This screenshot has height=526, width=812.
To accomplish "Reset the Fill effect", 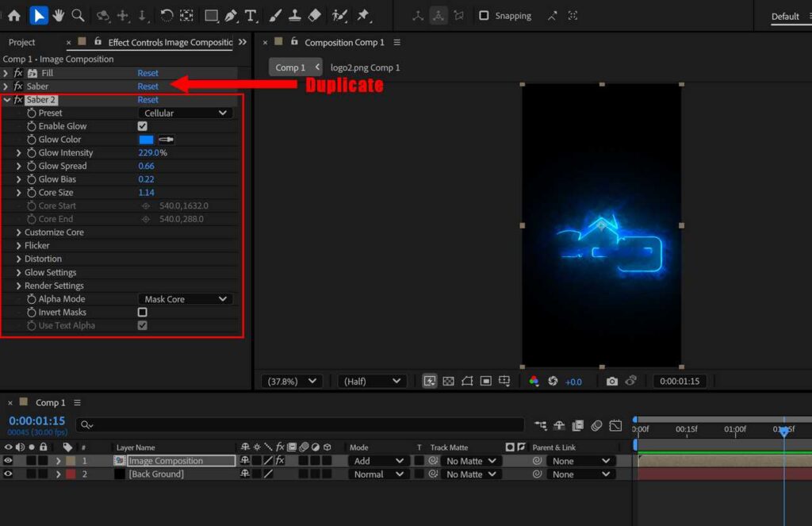I will (x=147, y=73).
